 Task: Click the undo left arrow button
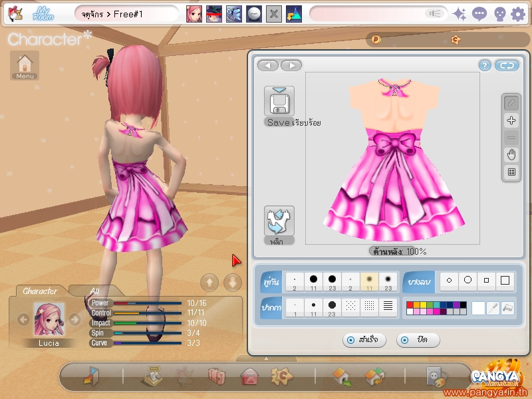tap(268, 65)
